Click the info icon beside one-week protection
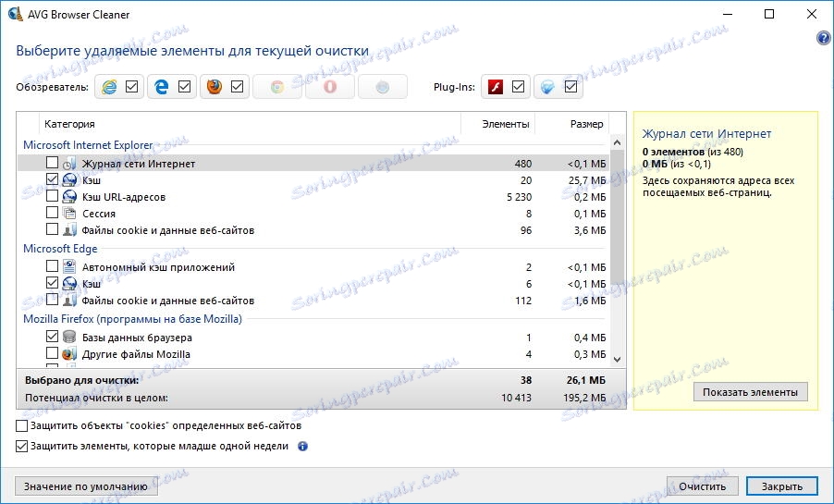 [x=302, y=447]
